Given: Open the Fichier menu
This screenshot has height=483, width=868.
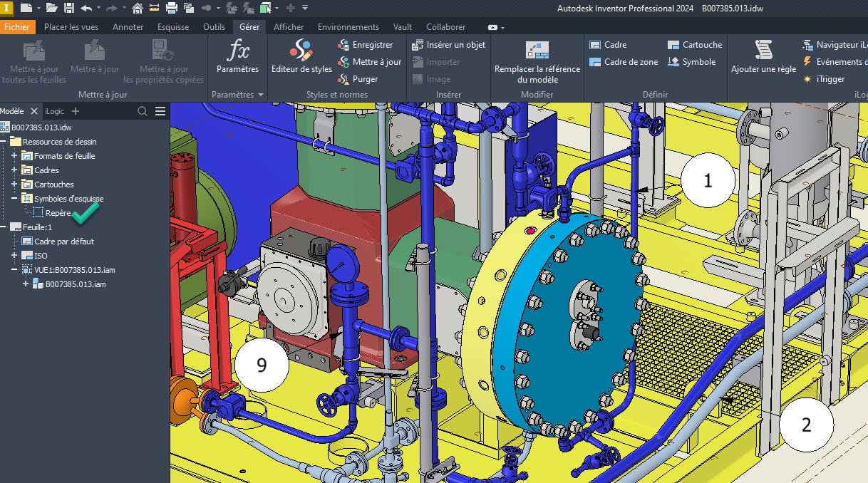Looking at the screenshot, I should pos(17,27).
